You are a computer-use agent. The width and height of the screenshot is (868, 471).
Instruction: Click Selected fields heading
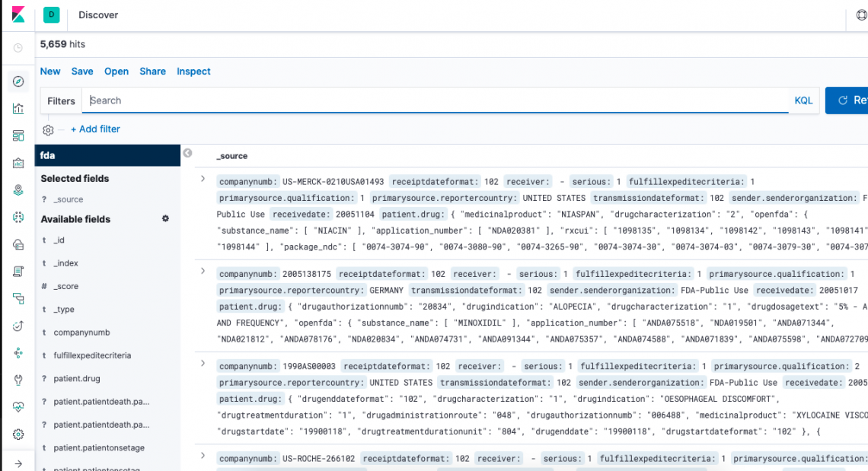75,179
